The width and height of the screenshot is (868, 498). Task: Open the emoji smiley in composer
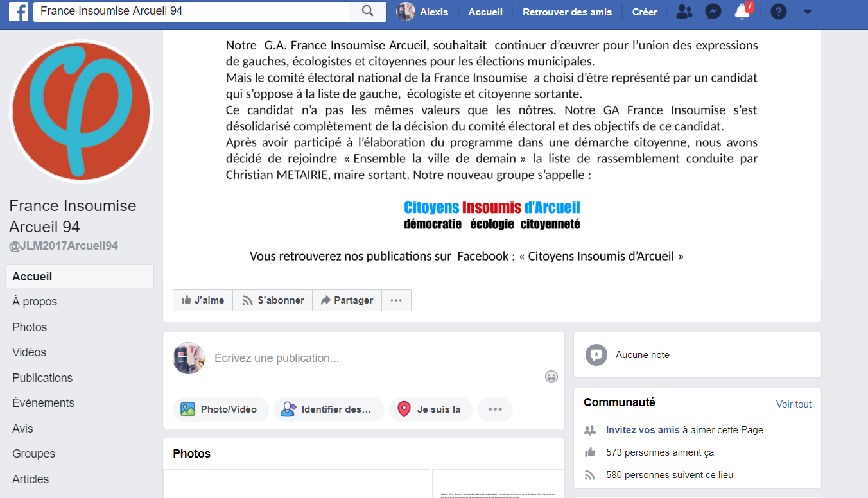(x=551, y=377)
